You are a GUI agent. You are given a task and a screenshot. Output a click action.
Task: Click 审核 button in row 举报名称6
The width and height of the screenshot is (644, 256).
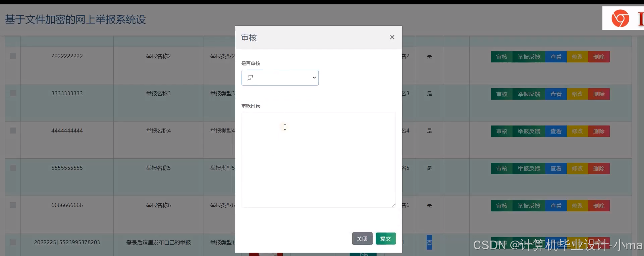pos(502,206)
